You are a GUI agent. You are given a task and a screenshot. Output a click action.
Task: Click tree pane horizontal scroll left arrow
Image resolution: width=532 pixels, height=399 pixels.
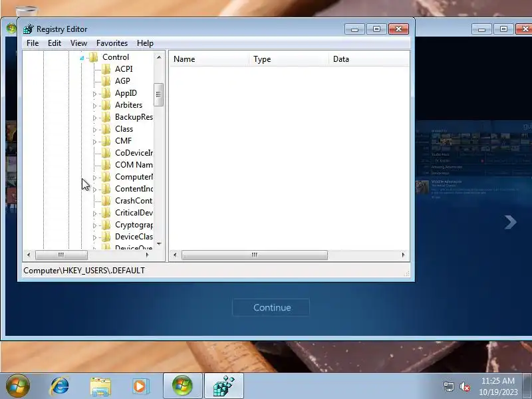29,255
